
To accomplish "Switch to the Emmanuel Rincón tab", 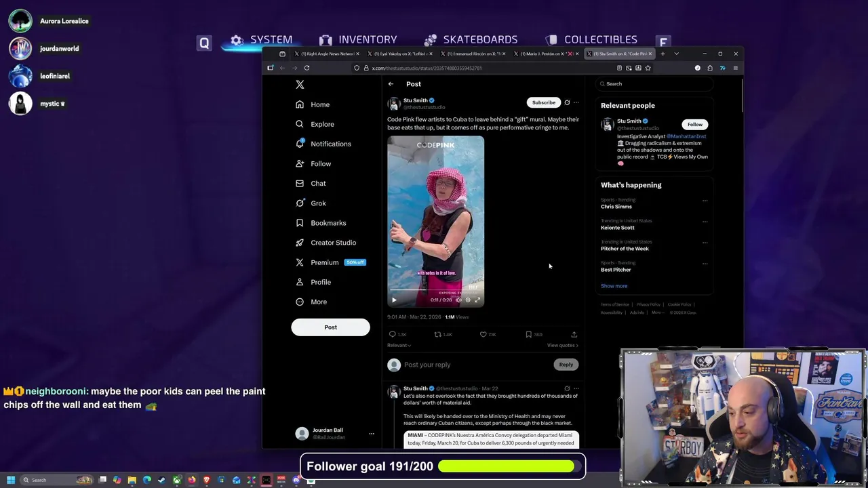I will pyautogui.click(x=473, y=54).
